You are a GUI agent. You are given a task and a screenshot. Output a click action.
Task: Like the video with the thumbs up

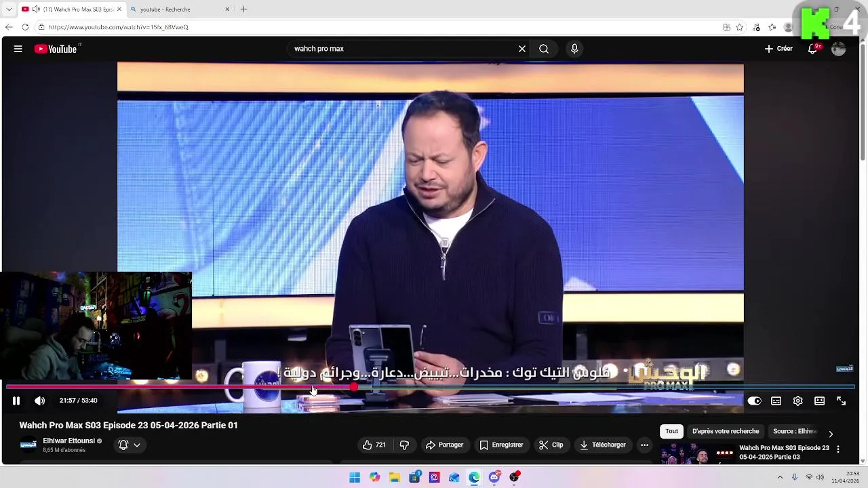click(374, 445)
